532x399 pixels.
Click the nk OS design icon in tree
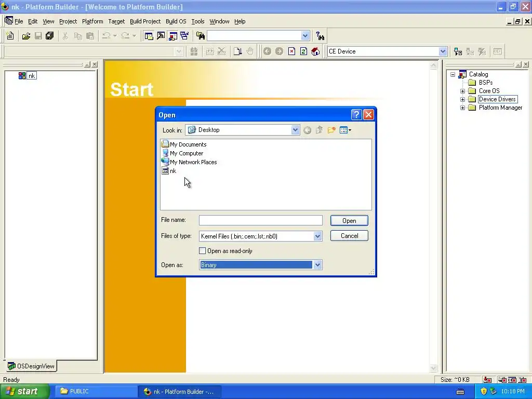22,76
